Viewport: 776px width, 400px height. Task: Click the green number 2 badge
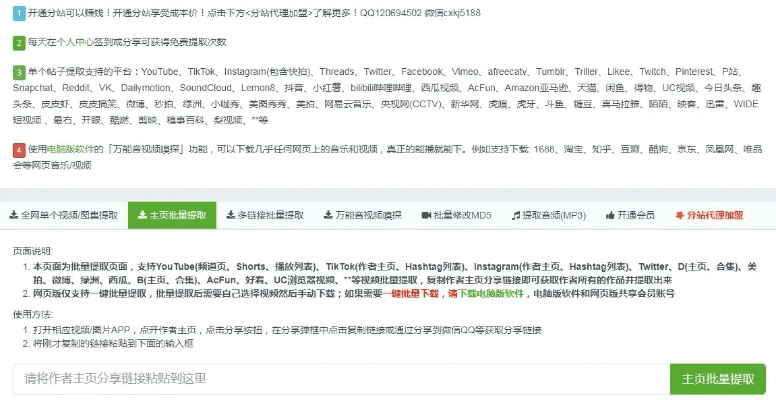[19, 43]
